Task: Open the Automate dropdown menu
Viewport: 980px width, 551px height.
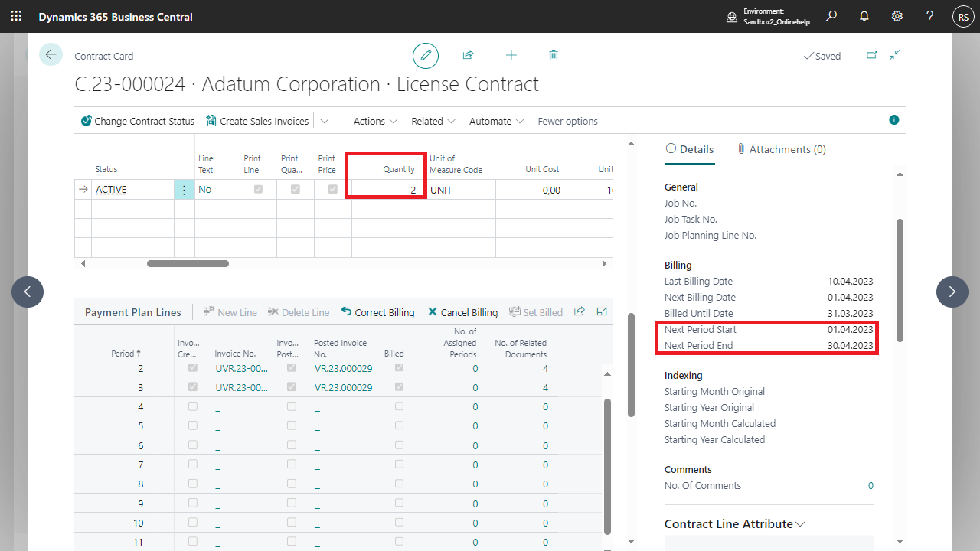Action: tap(496, 121)
